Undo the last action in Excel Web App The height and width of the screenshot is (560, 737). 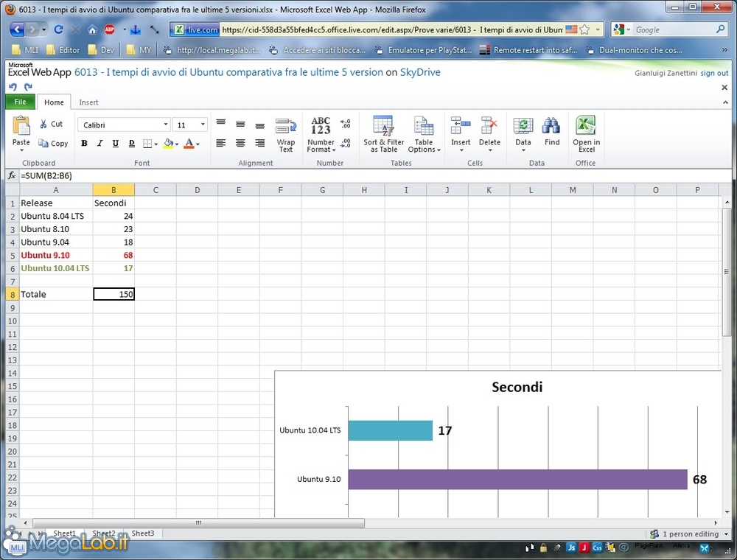click(x=13, y=86)
